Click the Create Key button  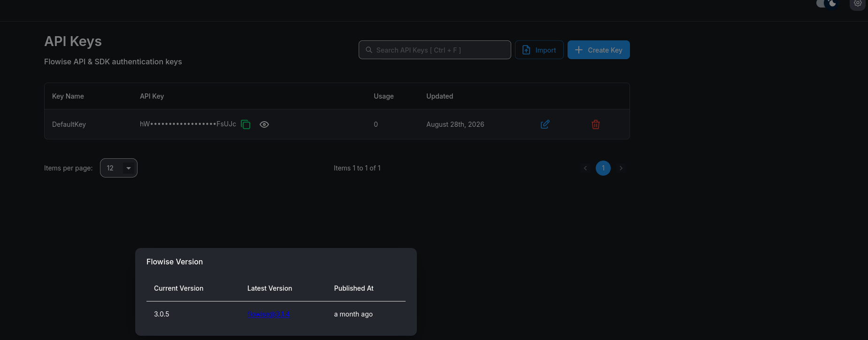599,50
